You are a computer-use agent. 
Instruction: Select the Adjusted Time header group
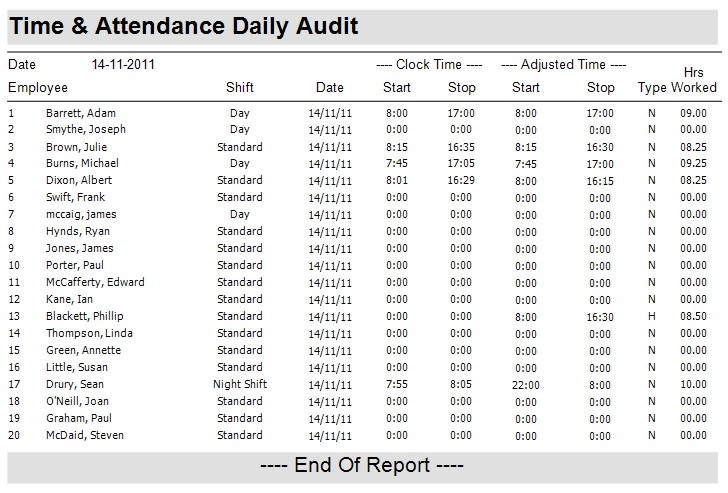(564, 65)
